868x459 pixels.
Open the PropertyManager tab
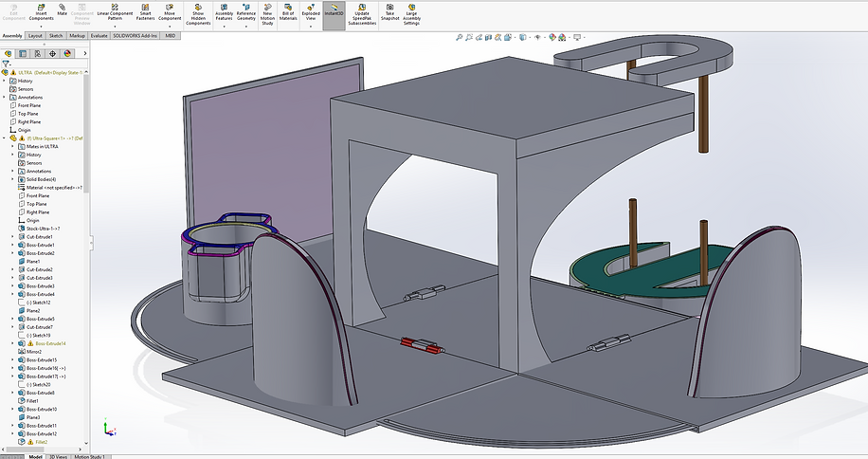pyautogui.click(x=23, y=54)
